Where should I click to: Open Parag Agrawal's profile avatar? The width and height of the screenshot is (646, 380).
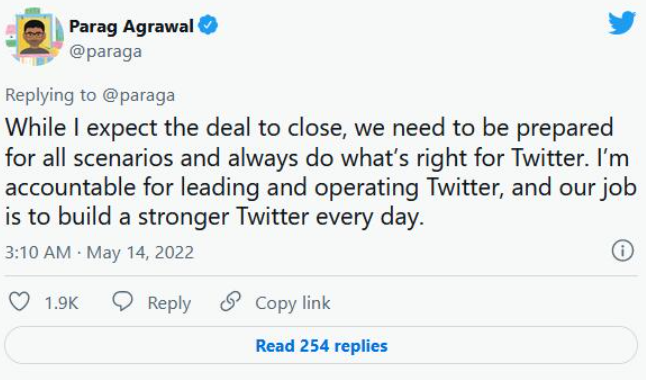[x=35, y=36]
